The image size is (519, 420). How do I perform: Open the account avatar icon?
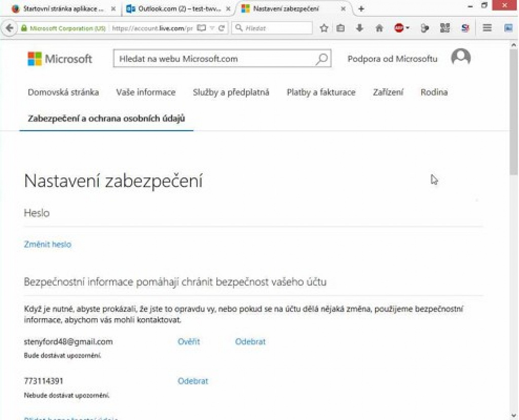(461, 58)
